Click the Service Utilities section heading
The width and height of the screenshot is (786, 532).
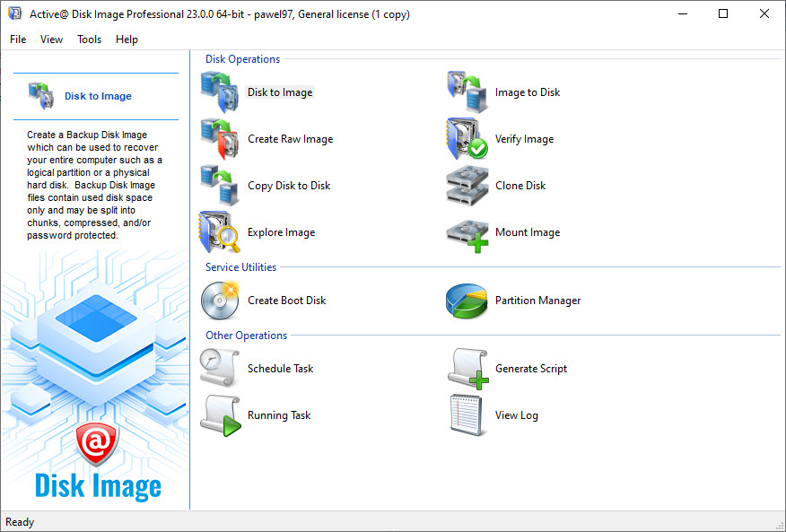tap(240, 267)
